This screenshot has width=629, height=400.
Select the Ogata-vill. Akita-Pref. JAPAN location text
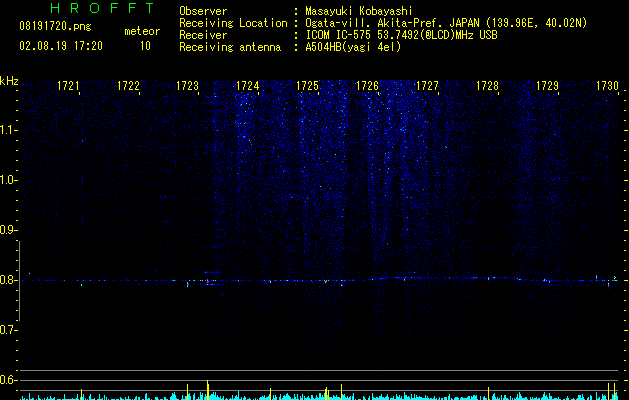coord(446,23)
